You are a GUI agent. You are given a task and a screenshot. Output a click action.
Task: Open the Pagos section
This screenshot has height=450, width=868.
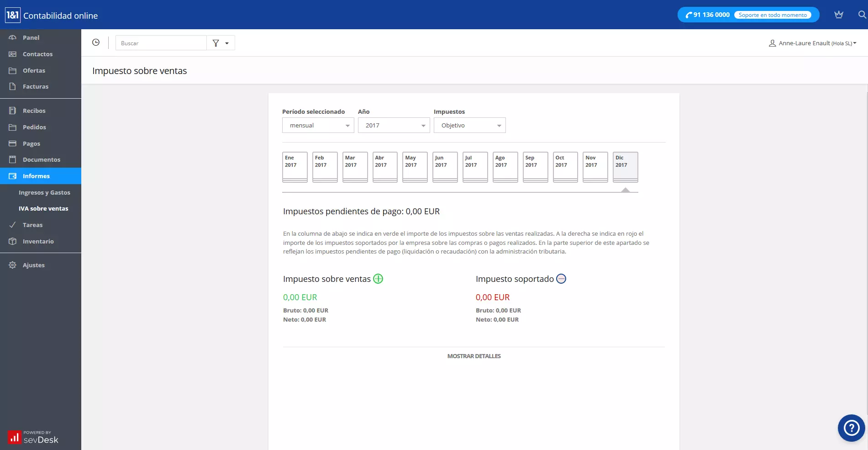point(31,143)
